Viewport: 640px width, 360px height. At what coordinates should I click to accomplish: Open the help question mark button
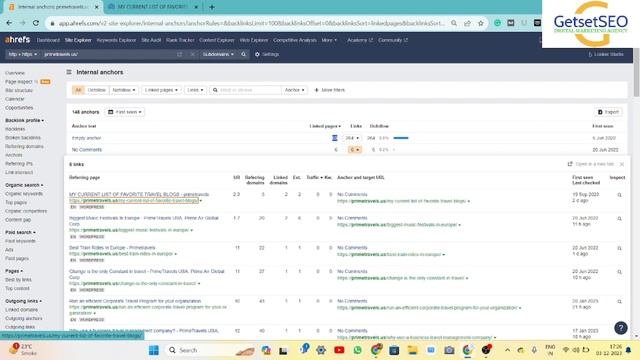coord(620,328)
